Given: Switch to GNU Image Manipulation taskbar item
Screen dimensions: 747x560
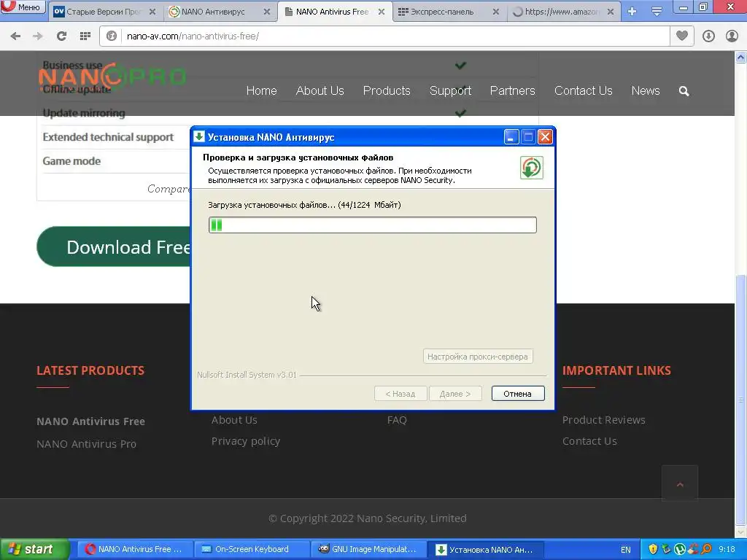Looking at the screenshot, I should click(x=368, y=549).
